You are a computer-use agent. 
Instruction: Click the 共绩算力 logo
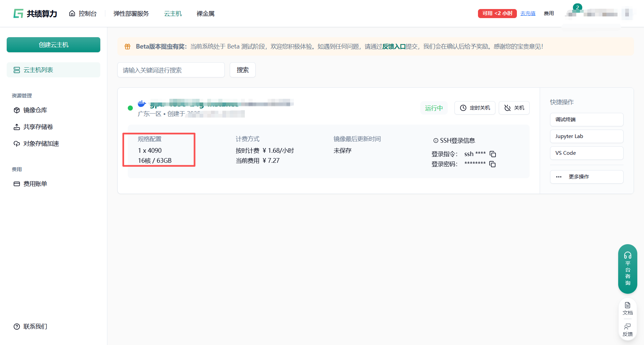click(35, 13)
